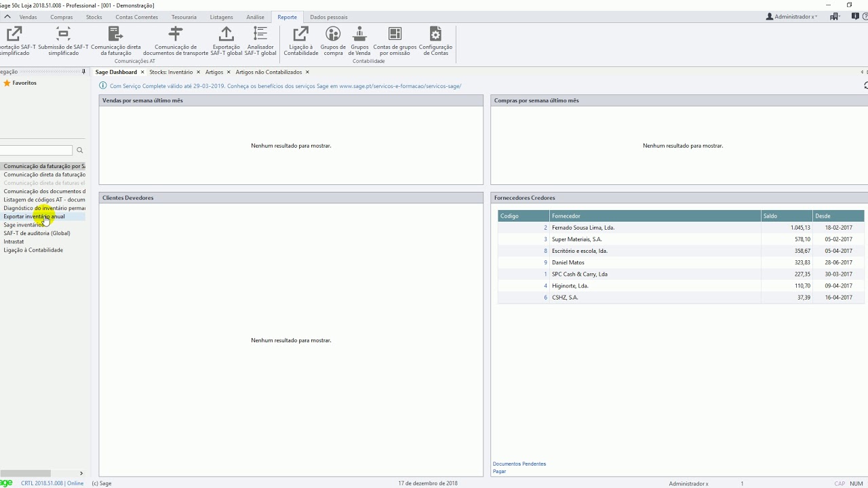Click the Favoritos star icon
868x488 pixels.
[7, 83]
